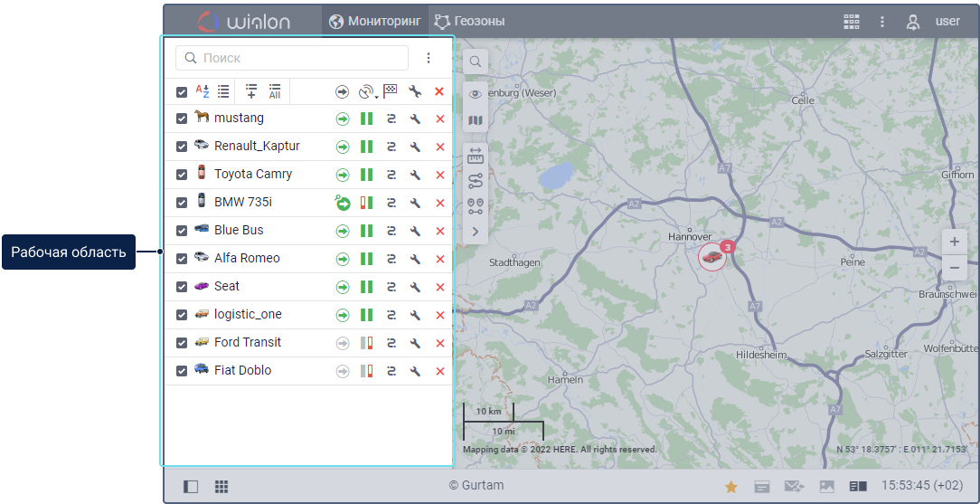Viewport: 980px width, 504px height.
Task: Zoom out the map with minus button
Action: coord(955,268)
